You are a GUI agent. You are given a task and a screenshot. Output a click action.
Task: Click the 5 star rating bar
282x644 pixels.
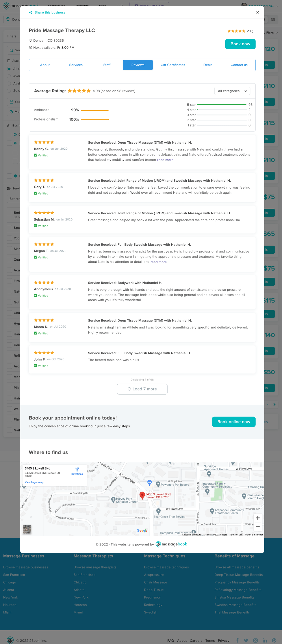click(x=221, y=105)
